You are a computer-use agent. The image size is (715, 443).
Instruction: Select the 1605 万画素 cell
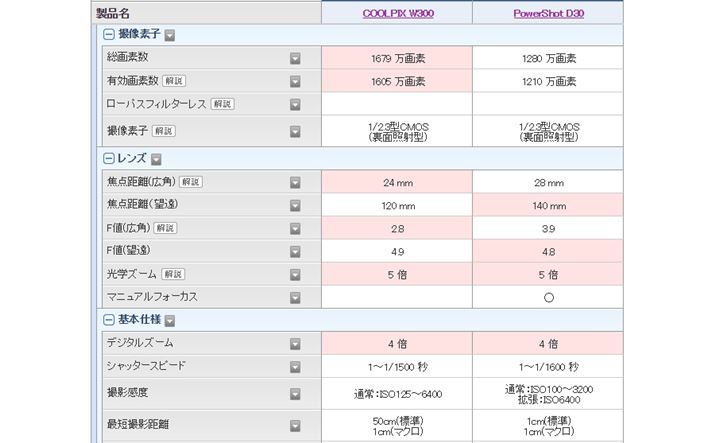[x=397, y=81]
